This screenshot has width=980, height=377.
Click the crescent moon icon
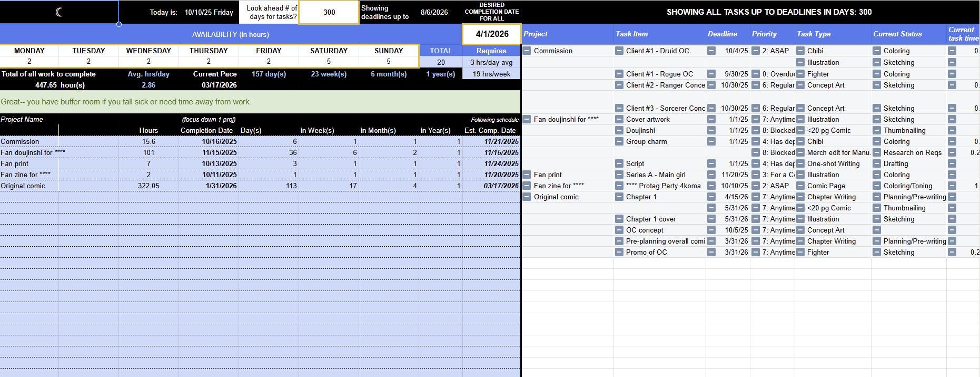pyautogui.click(x=59, y=12)
